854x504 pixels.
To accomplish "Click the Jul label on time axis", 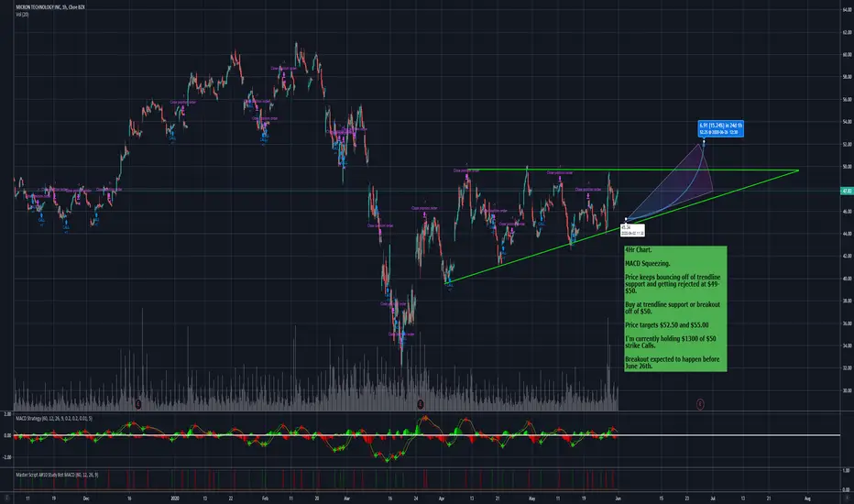I will click(x=713, y=498).
